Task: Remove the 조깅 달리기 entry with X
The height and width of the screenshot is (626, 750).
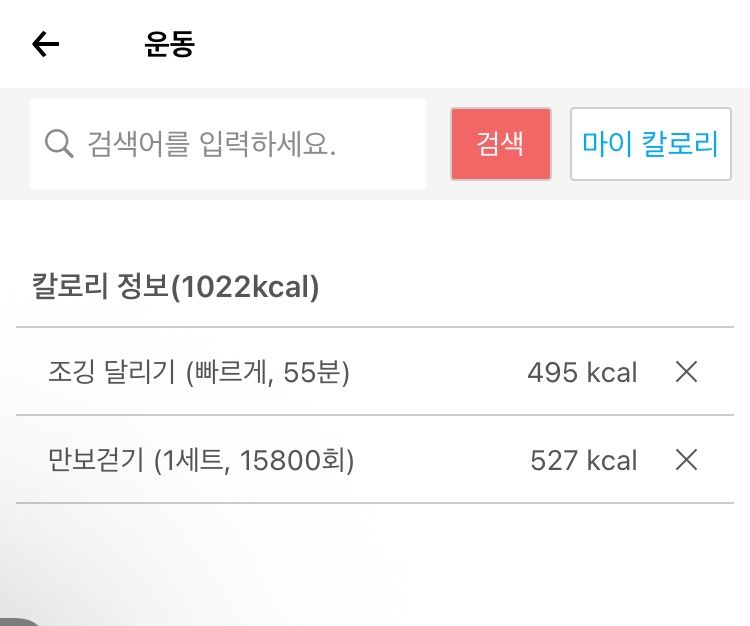Action: [686, 372]
